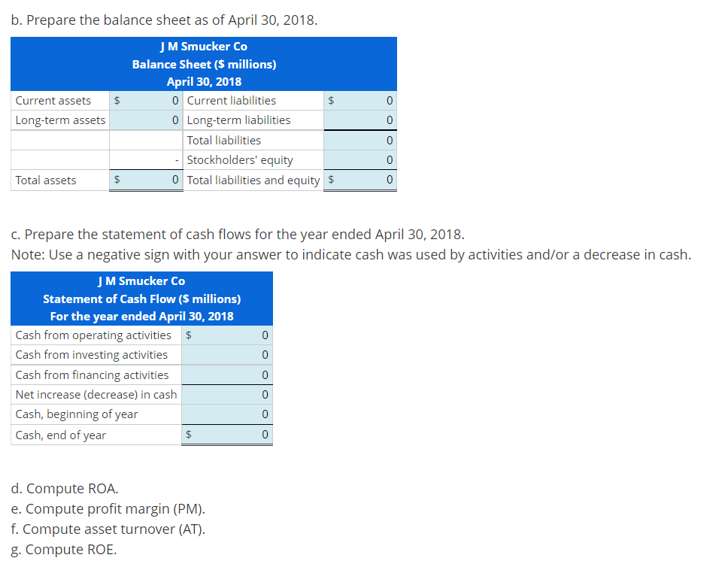Click the Statement of Cash Flow header

click(x=141, y=299)
